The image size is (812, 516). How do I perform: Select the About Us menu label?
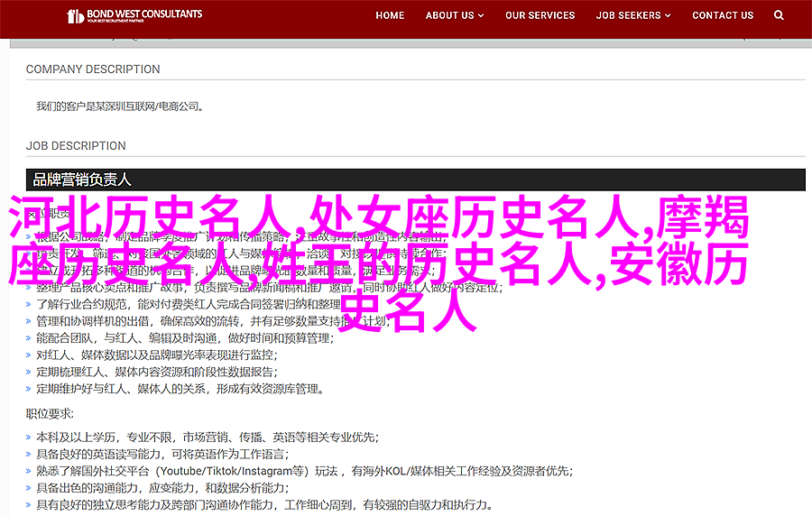point(449,15)
